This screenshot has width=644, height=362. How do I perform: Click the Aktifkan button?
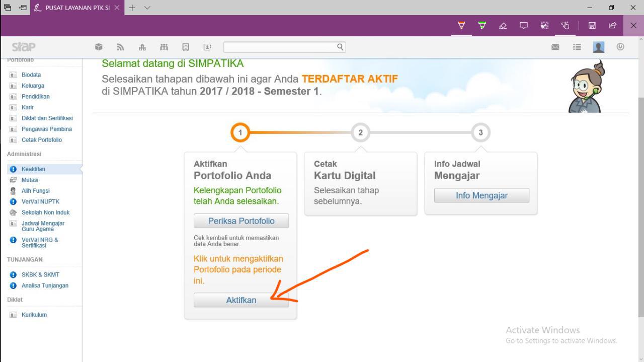tap(242, 300)
